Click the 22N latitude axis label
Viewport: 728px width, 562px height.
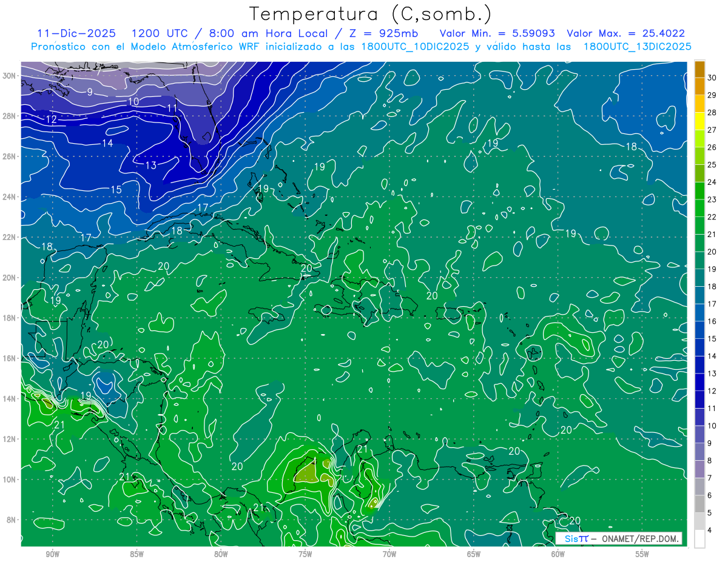coord(9,237)
